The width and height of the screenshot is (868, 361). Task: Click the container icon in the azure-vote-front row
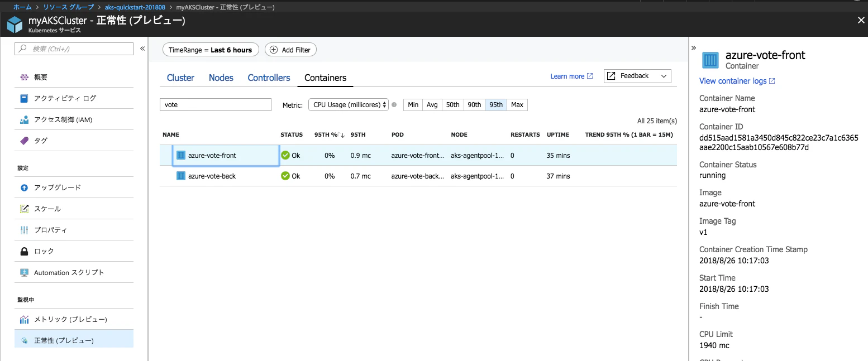click(180, 155)
